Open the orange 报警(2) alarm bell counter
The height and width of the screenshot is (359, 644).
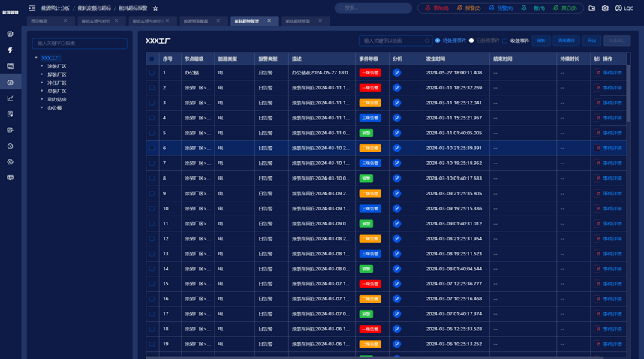coord(468,8)
